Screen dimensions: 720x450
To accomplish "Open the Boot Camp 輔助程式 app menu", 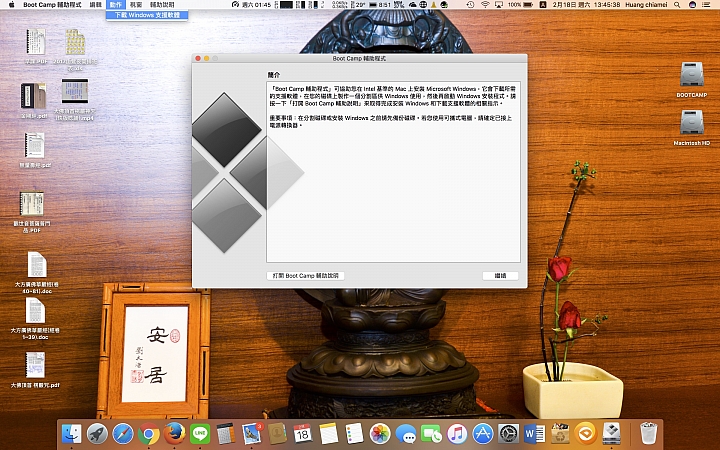I will pos(52,5).
